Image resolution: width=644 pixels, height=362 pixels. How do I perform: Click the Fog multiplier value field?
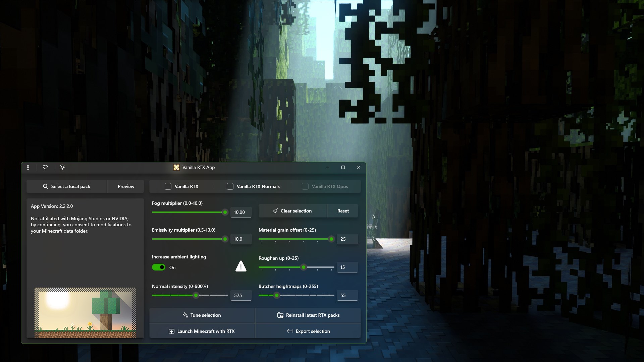(241, 212)
